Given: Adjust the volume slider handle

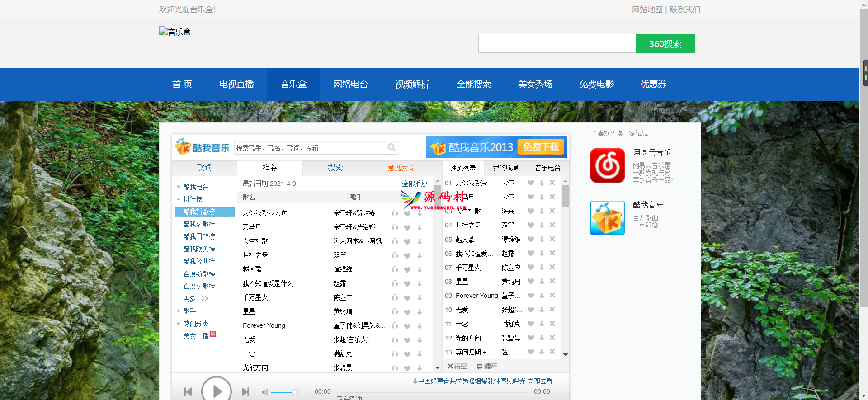Looking at the screenshot, I should [x=295, y=392].
